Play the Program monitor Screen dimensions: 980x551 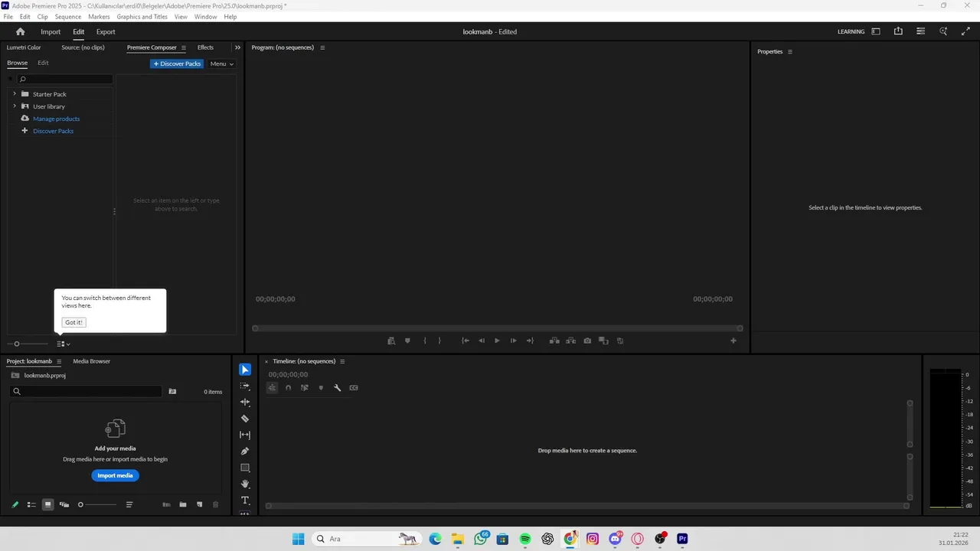pyautogui.click(x=497, y=341)
